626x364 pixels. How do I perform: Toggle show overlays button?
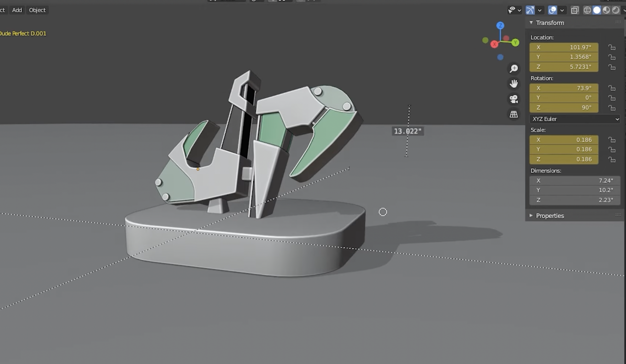point(552,10)
